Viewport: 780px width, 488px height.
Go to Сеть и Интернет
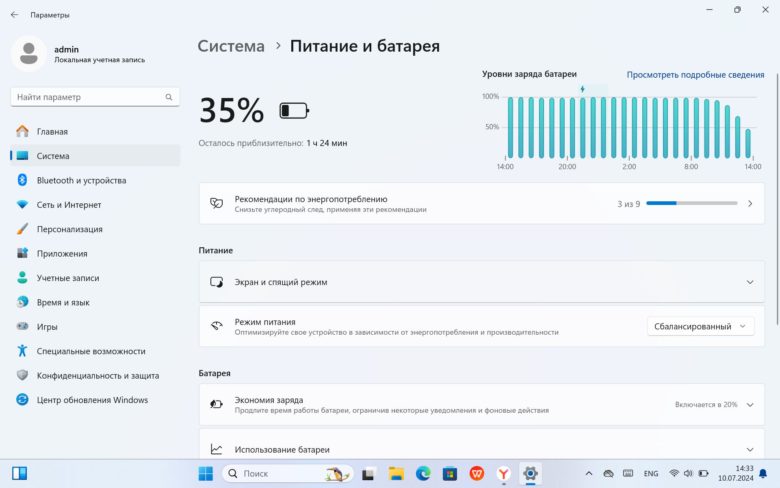(x=95, y=204)
